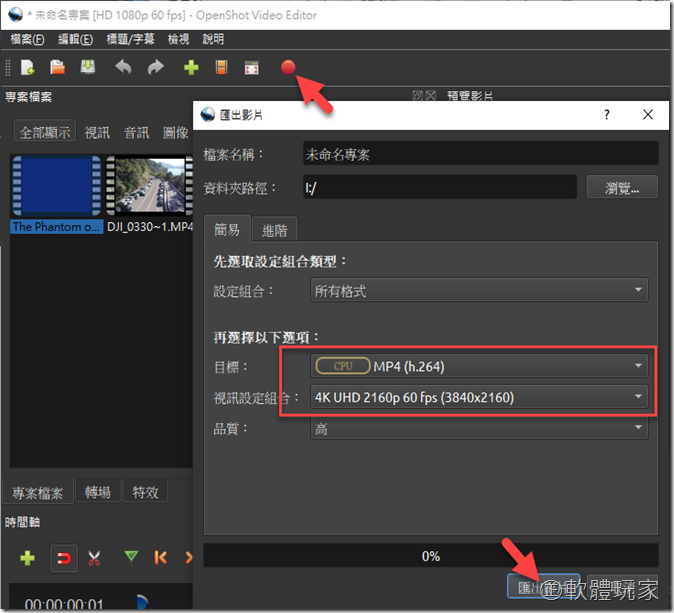Open the 4K UHD 2160p video profile dropdown
Screen dimensions: 674x613
[479, 397]
